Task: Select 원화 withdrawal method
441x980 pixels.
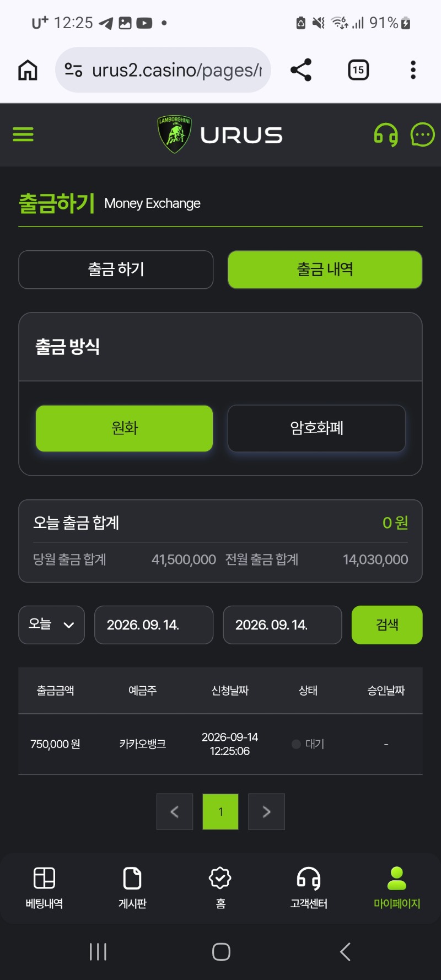Action: 124,428
